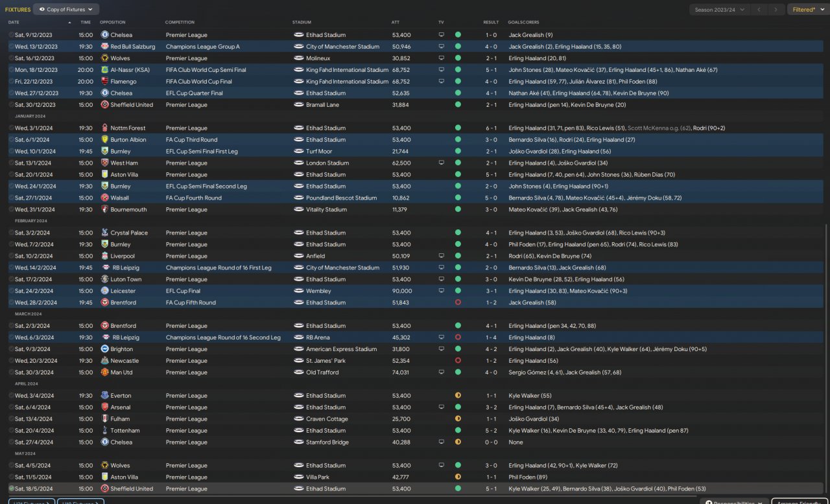Click the 'Poundland Bescot Stadium' stadium name
The height and width of the screenshot is (504, 830).
(x=341, y=198)
